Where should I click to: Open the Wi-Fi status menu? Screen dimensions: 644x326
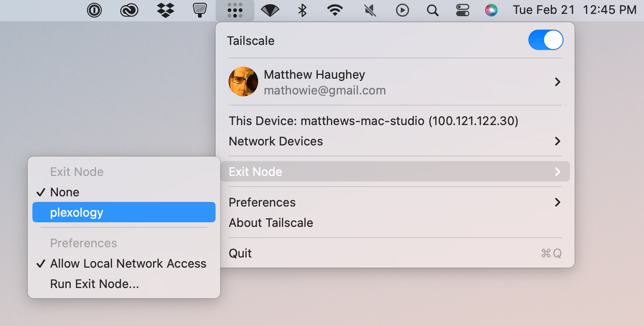point(335,10)
